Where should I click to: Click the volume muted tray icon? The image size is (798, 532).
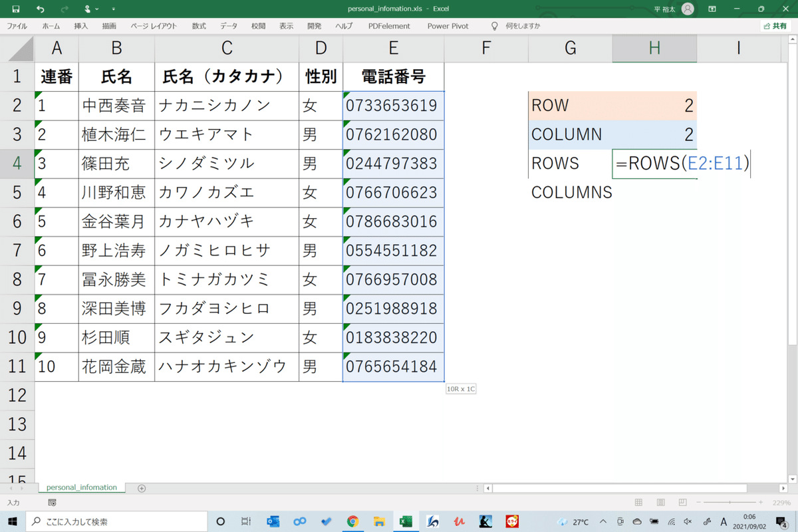click(688, 521)
